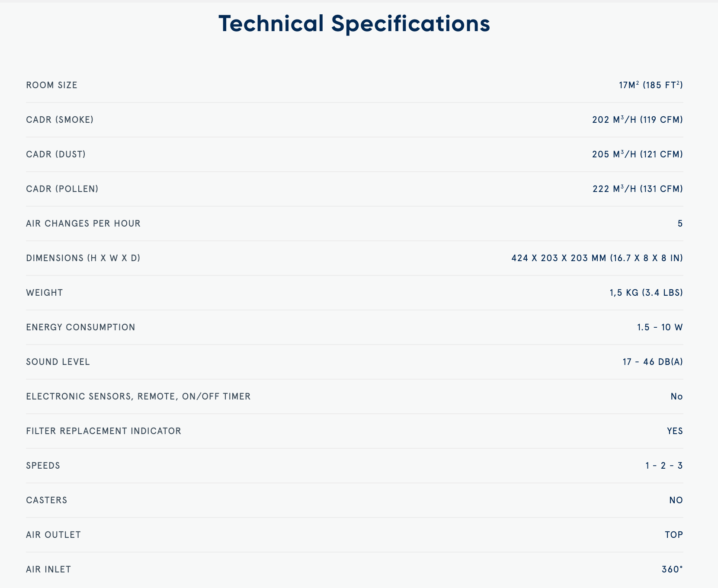
Task: Select the 17 - 46 dB(A) sound value
Action: [653, 362]
